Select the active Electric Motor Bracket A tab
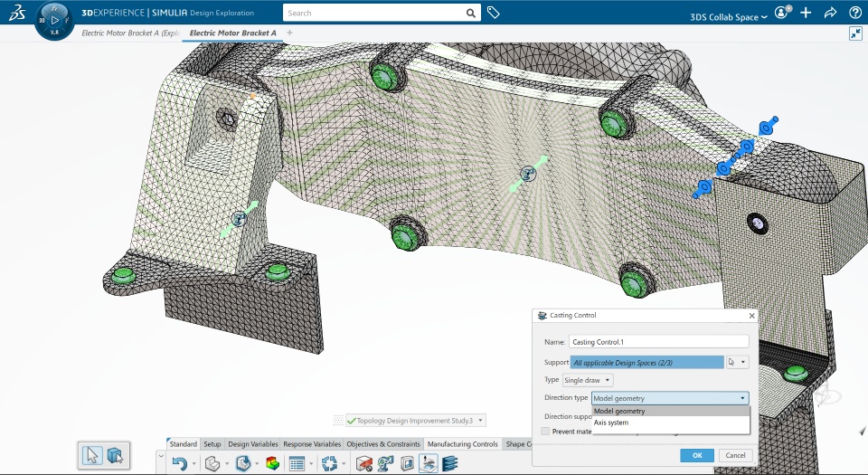868x475 pixels. 233,33
